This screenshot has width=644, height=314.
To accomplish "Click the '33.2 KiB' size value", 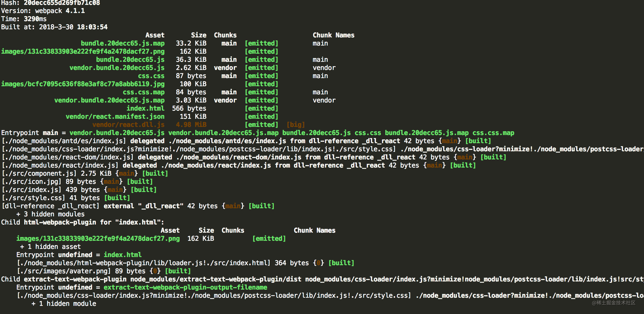I will tap(191, 43).
